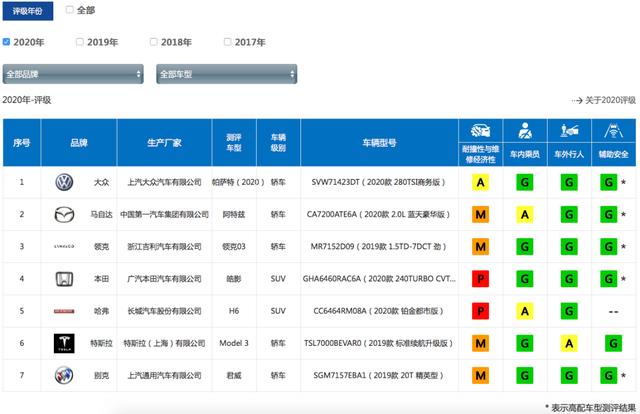Click the 车辆型号 column header

(379, 142)
